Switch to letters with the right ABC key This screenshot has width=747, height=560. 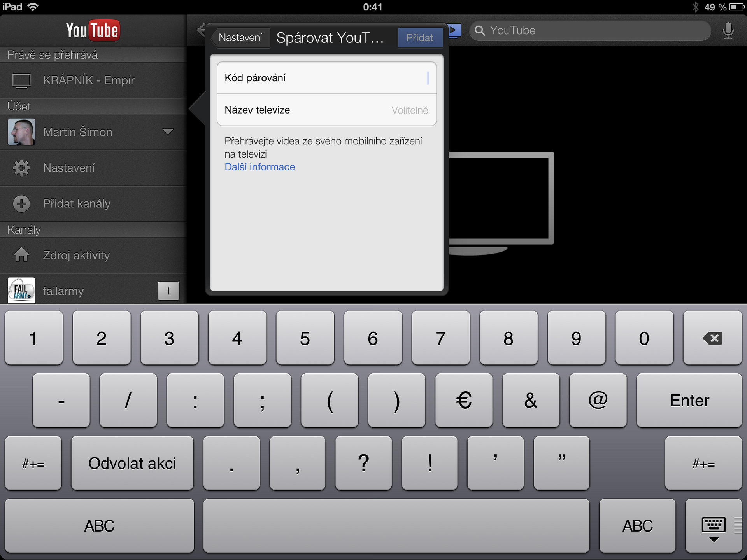[x=638, y=526]
